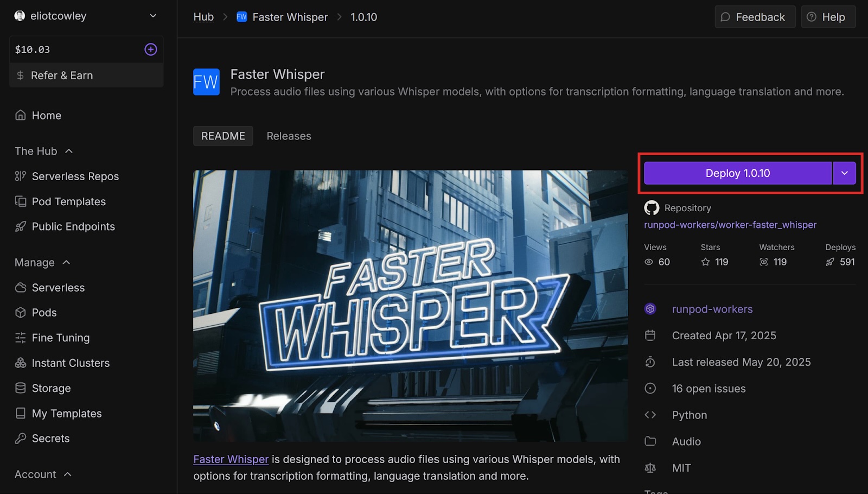Viewport: 868px width, 494px height.
Task: Click the Last released clock icon
Action: pyautogui.click(x=650, y=362)
